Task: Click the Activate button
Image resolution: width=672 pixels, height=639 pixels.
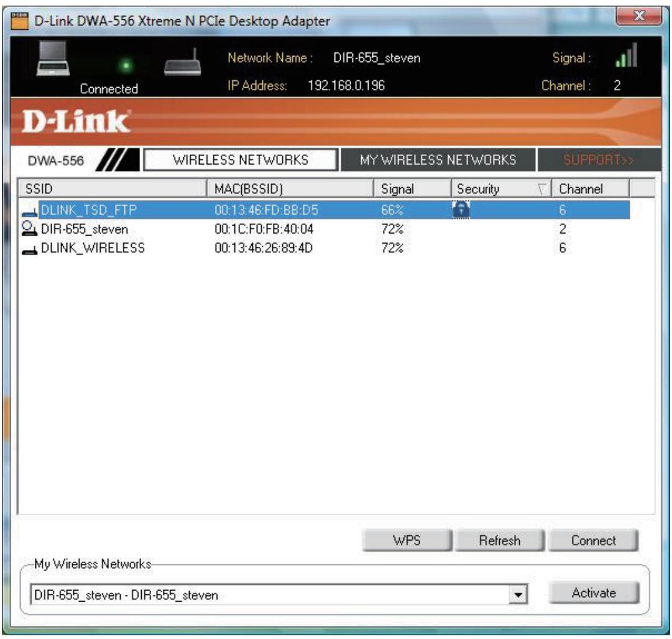Action: point(594,593)
